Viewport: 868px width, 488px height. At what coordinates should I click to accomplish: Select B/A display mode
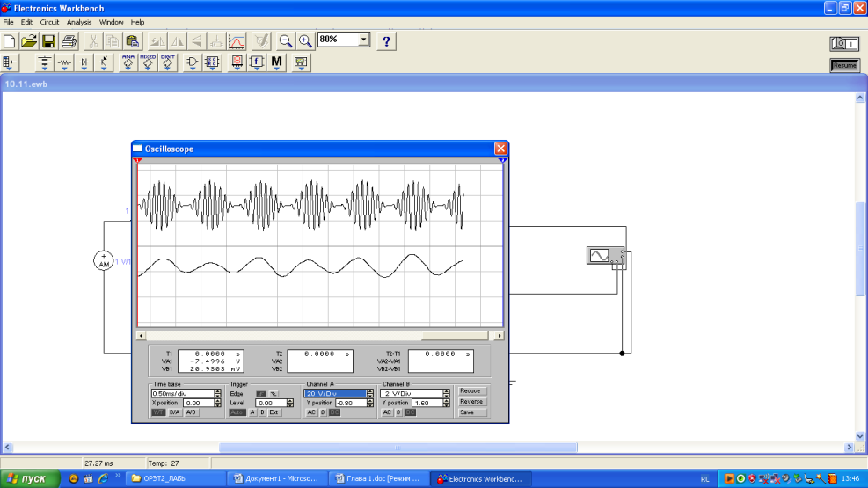tap(174, 412)
